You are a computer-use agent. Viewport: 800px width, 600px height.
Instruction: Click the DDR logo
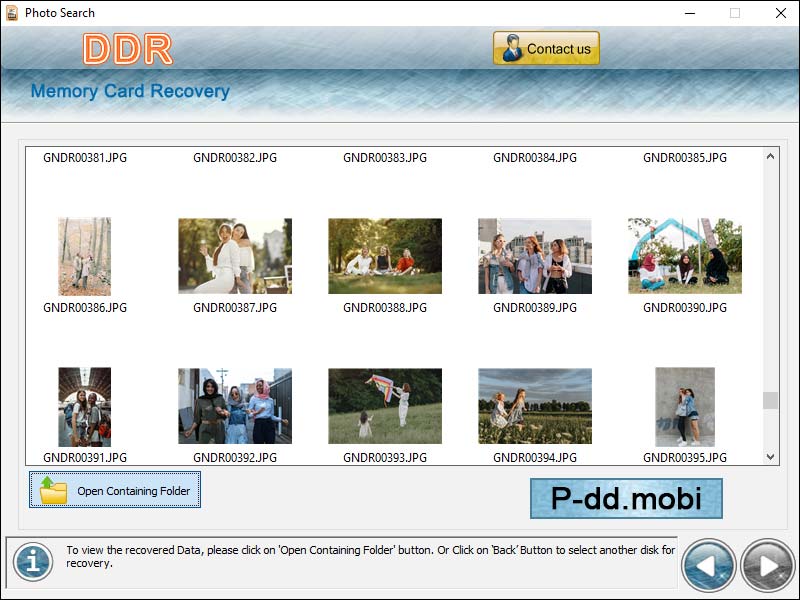pyautogui.click(x=127, y=47)
